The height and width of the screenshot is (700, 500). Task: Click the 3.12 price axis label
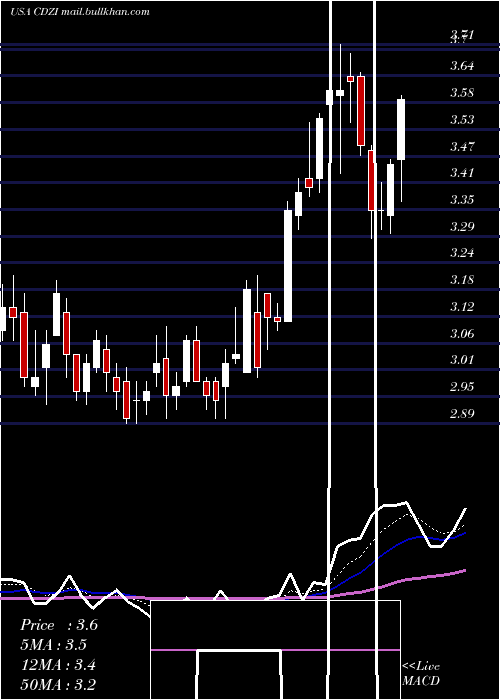(462, 307)
